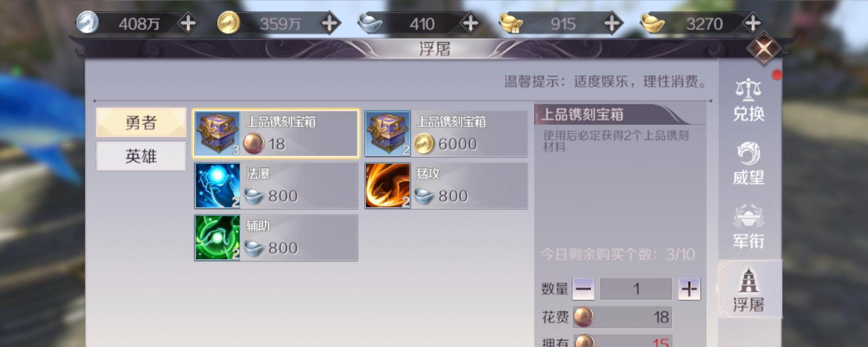Viewport: 868px width, 347px height.
Task: Decrease purchase quantity with minus button
Action: pos(583,289)
